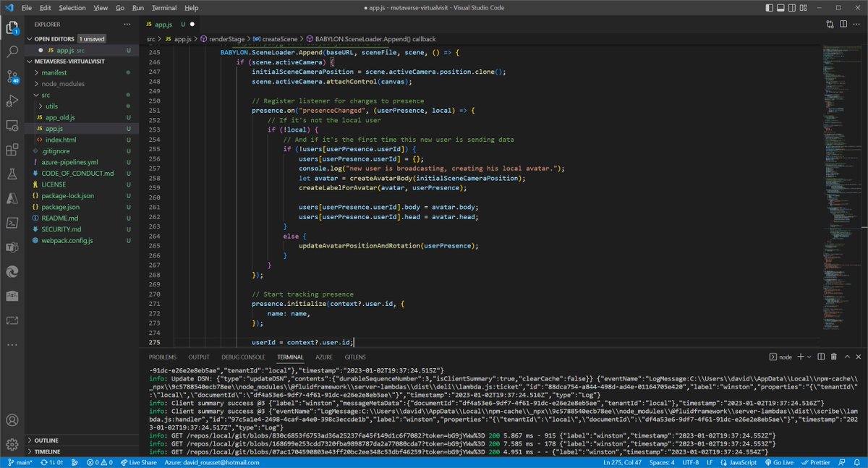Expand the manifest folder

coord(54,73)
